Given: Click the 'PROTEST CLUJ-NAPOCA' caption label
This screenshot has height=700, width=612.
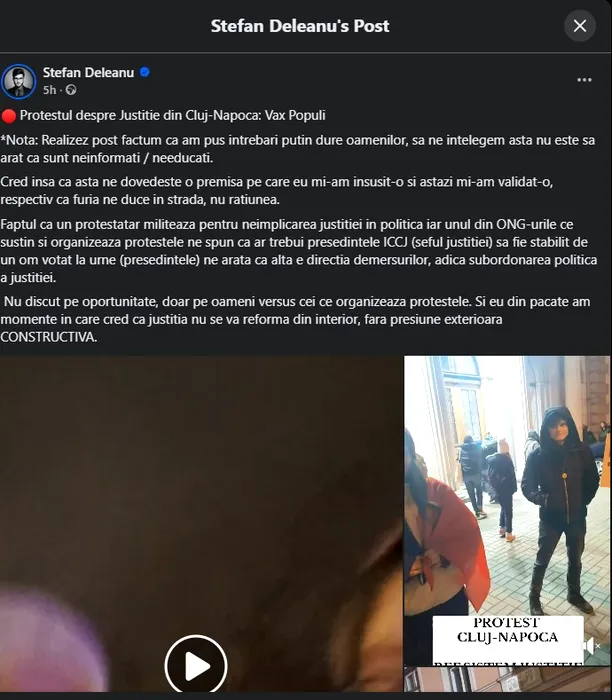Looking at the screenshot, I should [x=508, y=630].
